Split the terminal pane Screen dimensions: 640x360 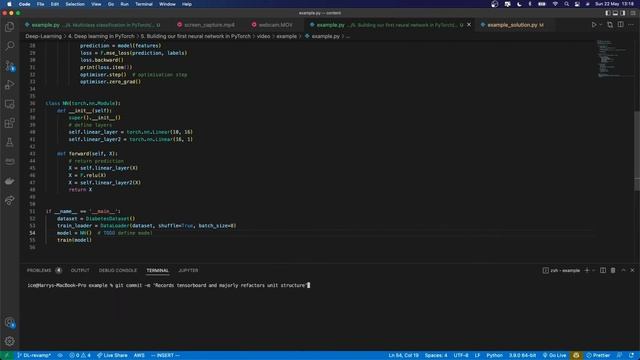pyautogui.click(x=603, y=270)
